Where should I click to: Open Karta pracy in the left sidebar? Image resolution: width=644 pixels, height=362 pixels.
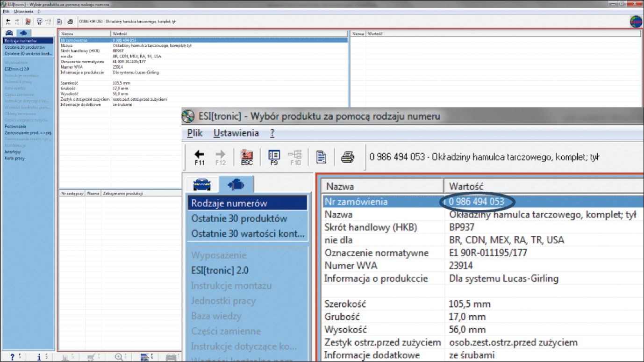click(x=14, y=158)
